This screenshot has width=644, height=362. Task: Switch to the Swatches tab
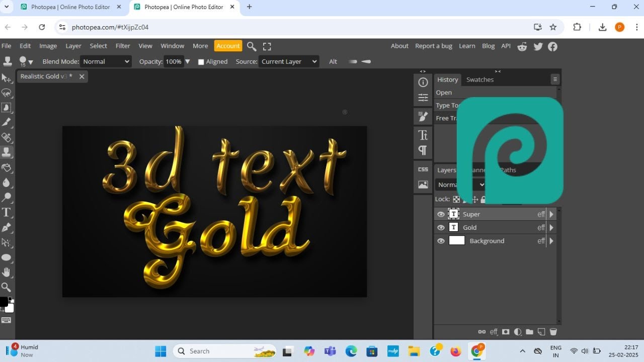click(480, 79)
